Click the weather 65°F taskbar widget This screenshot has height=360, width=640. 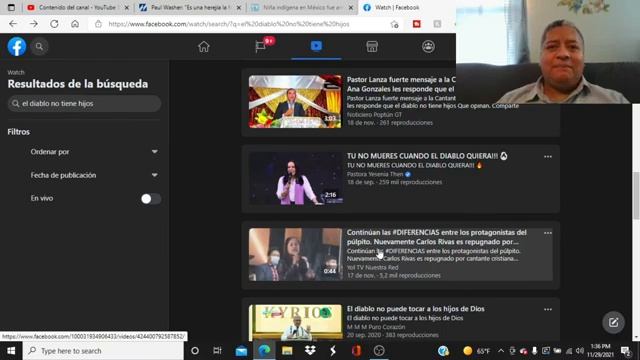[476, 351]
